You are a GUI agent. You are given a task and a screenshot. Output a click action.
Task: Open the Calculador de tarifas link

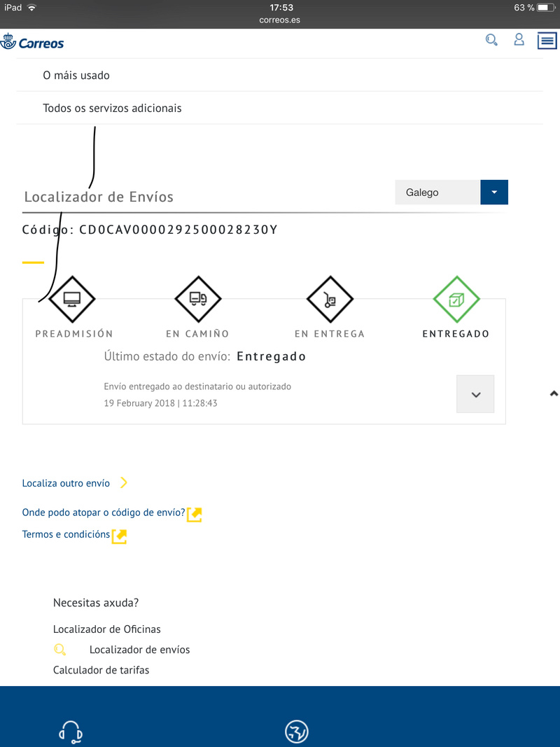click(101, 670)
